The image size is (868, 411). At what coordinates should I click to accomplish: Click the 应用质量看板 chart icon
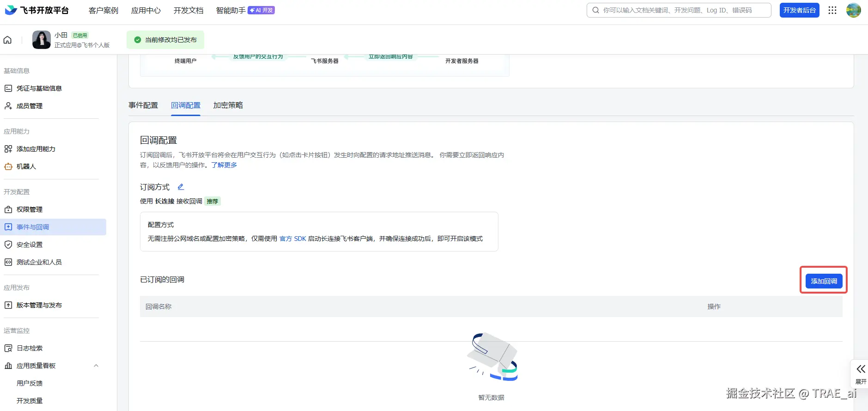click(8, 366)
